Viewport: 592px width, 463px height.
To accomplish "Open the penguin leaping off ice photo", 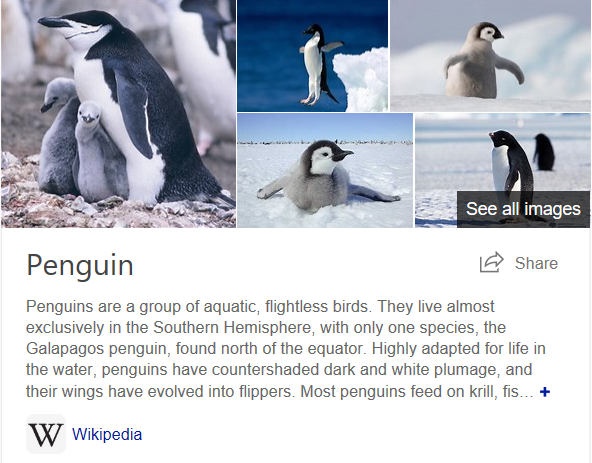I will pos(312,56).
